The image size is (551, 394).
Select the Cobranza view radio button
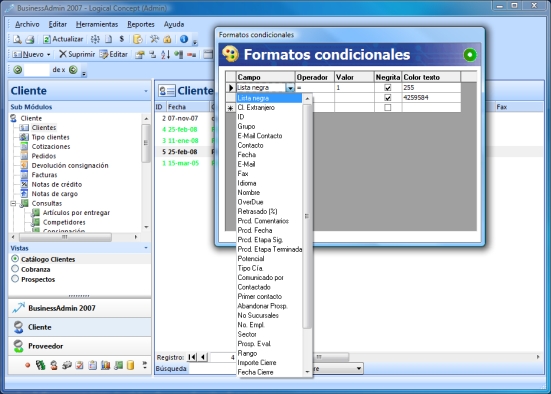click(15, 269)
